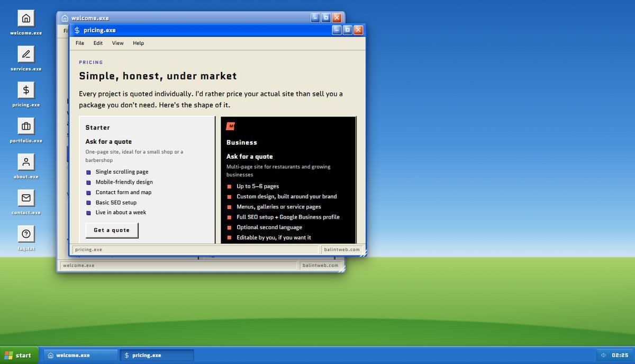Click 'Ask for a quote' under Starter
635x364 pixels.
tap(108, 142)
